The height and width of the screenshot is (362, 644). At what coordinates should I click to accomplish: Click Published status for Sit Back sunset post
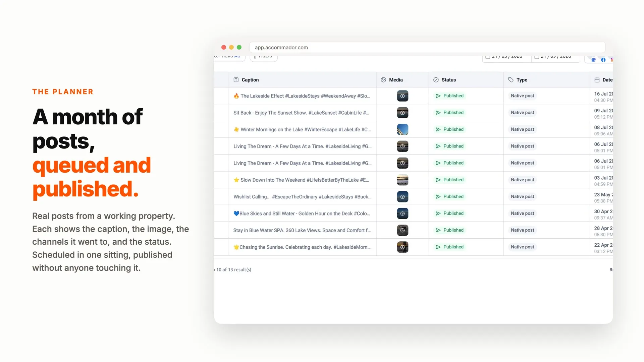pyautogui.click(x=449, y=113)
